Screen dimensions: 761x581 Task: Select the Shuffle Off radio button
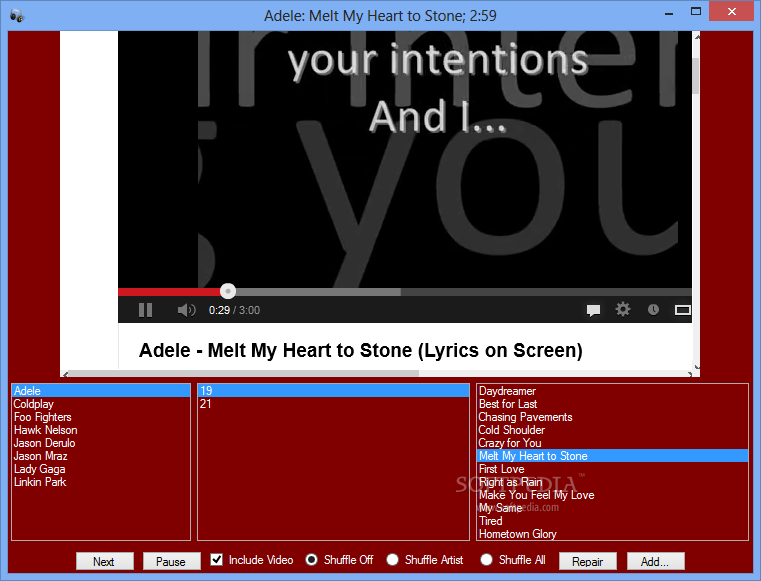312,560
